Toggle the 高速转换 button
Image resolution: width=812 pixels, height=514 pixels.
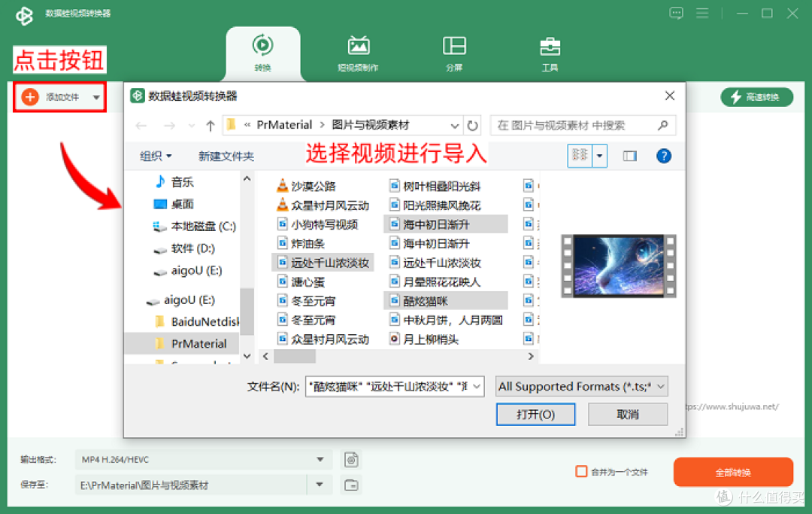756,97
